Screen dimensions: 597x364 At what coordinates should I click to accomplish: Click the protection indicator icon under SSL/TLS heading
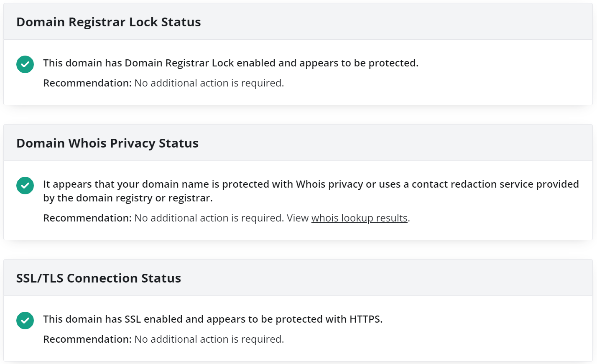click(25, 321)
